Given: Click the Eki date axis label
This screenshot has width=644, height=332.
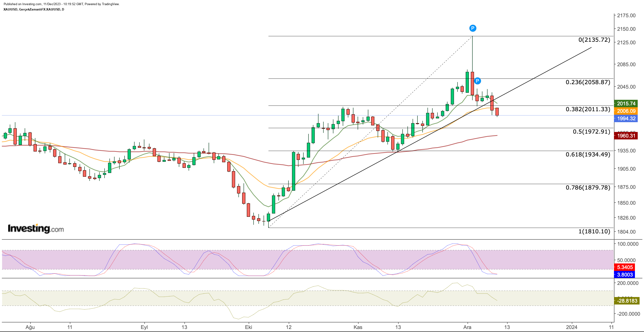Looking at the screenshot, I should [x=248, y=327].
